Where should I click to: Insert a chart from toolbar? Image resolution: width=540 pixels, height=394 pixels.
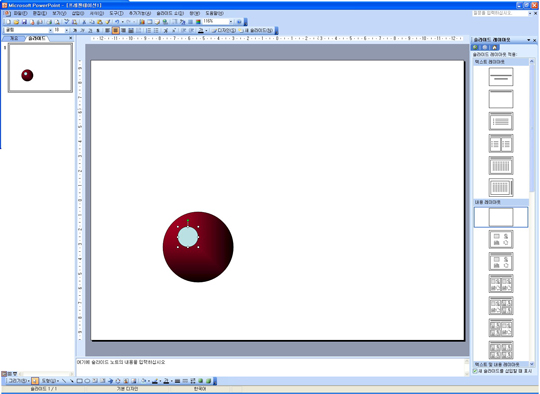[x=142, y=22]
